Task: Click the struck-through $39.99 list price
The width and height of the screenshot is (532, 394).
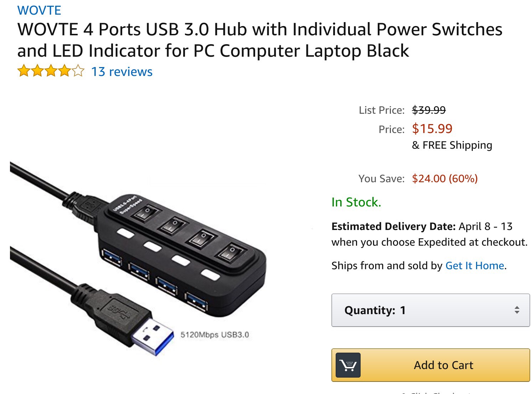Action: click(429, 110)
